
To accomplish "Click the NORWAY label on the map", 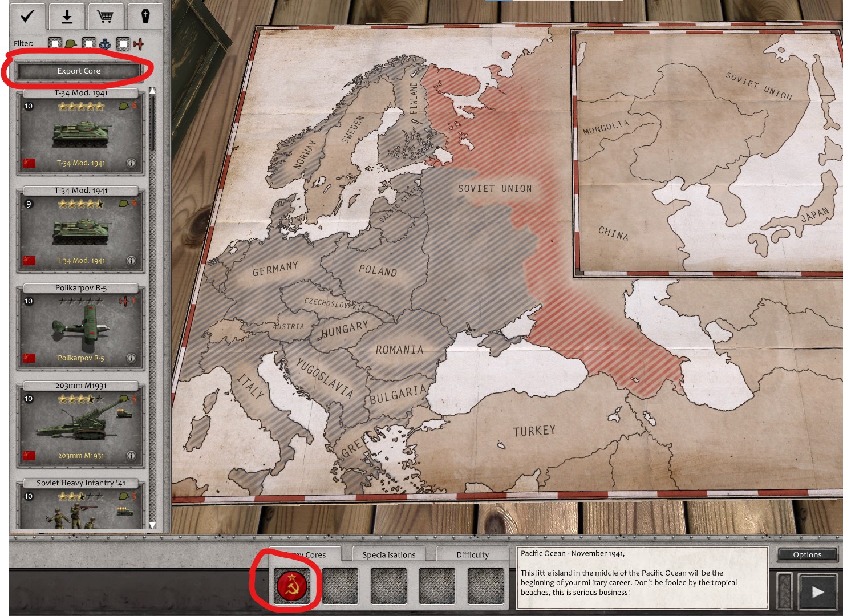I will tap(305, 155).
